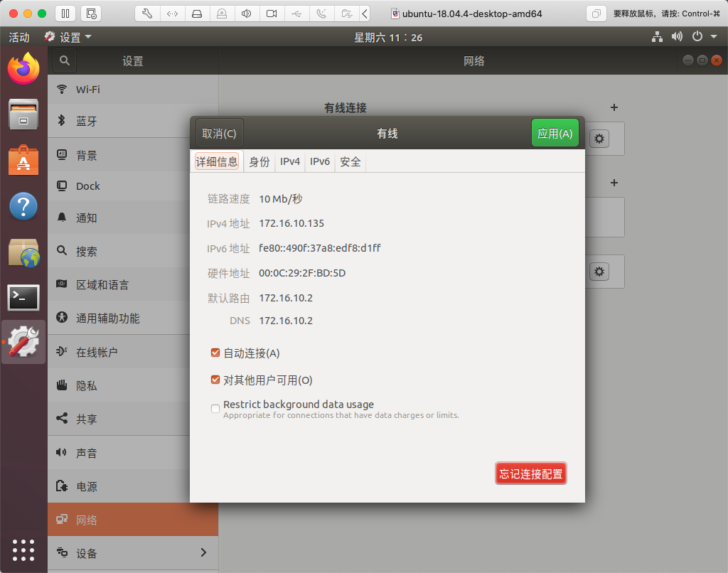This screenshot has height=573, width=728.
Task: Open 通用辅助功能 in the settings sidebar
Action: coord(133,318)
